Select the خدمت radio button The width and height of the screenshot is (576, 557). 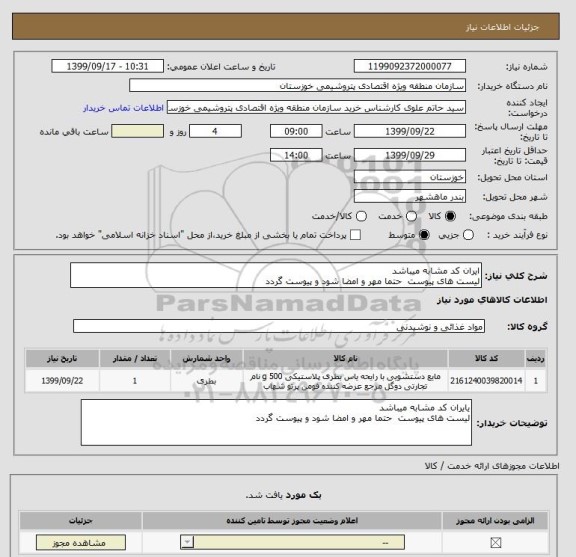411,216
